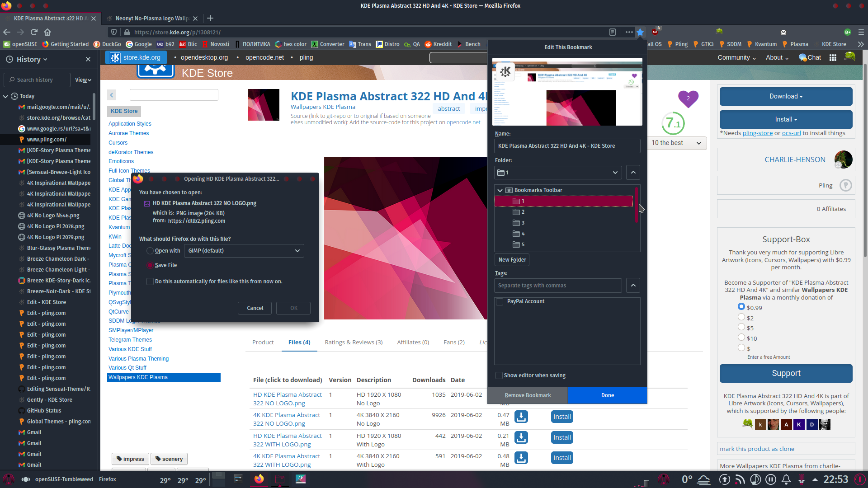Check the PayPal Account tag checkbox
The height and width of the screenshot is (488, 868).
coord(500,302)
